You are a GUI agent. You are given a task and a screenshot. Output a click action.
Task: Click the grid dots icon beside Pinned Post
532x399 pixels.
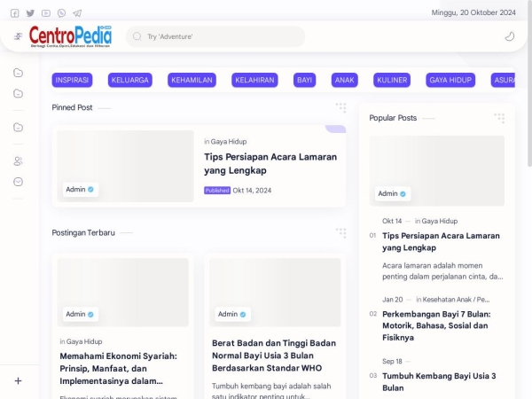[x=341, y=107]
